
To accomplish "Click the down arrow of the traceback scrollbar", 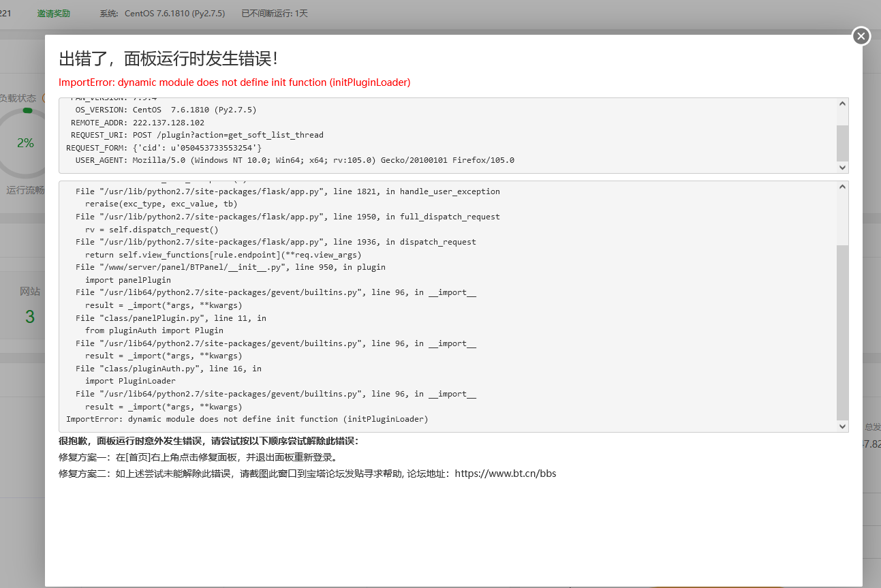I will [x=843, y=426].
